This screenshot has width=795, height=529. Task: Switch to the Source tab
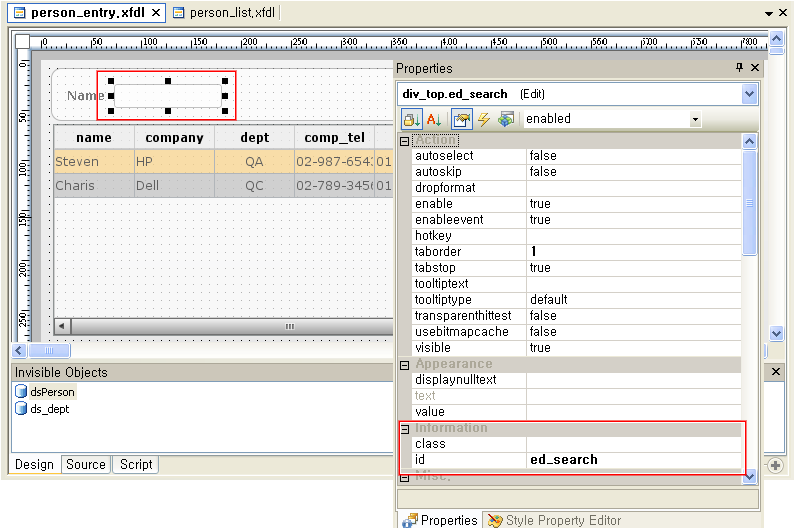click(86, 464)
